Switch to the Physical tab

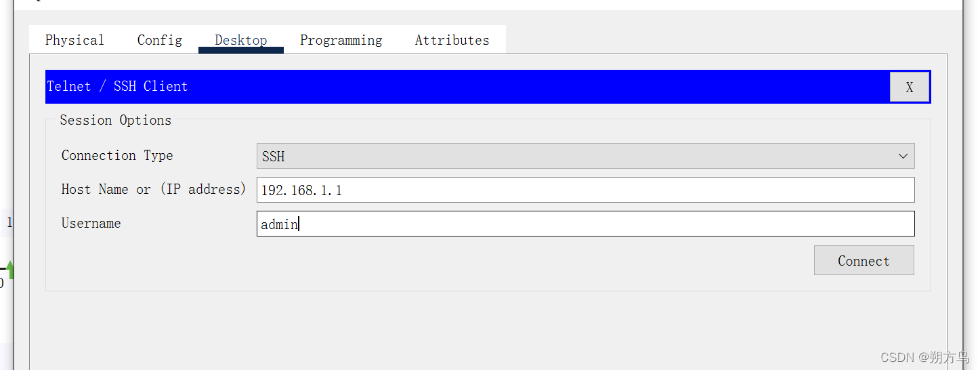coord(74,40)
